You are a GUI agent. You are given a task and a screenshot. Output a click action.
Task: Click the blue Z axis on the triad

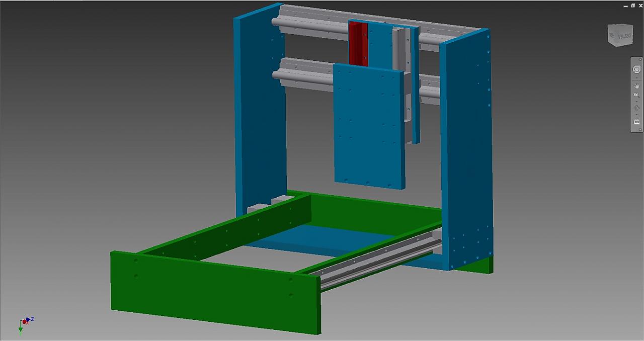pos(29,319)
